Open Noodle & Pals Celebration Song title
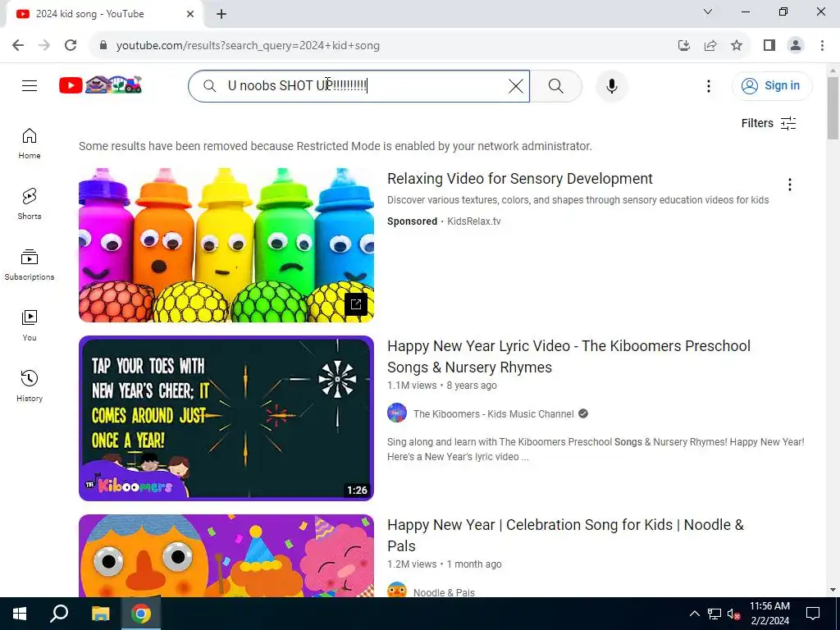 (565, 535)
